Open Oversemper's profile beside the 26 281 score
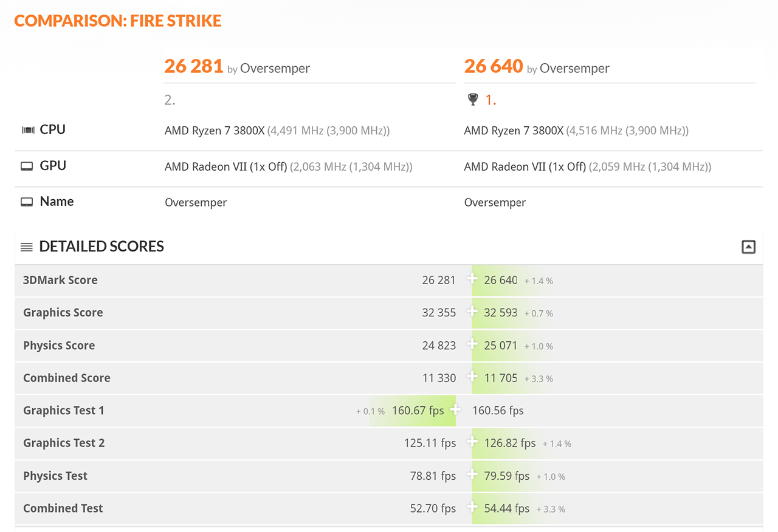Screen dimensions: 778x532 [x=275, y=69]
